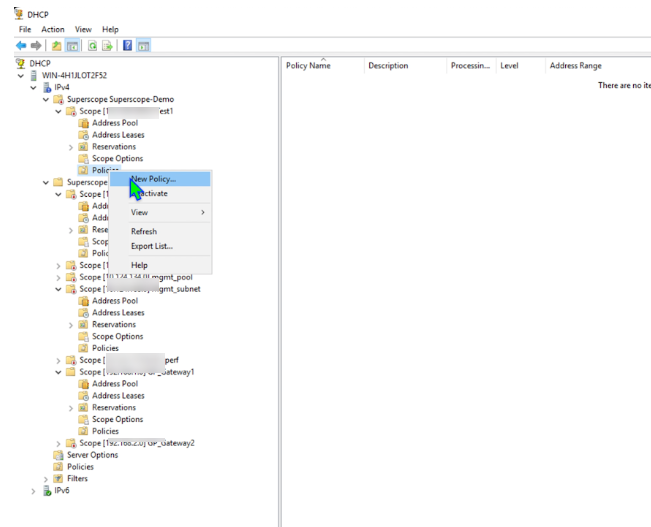Screen dimensions: 651x527
Task: Collapse the IPv4 node
Action: pyautogui.click(x=34, y=87)
